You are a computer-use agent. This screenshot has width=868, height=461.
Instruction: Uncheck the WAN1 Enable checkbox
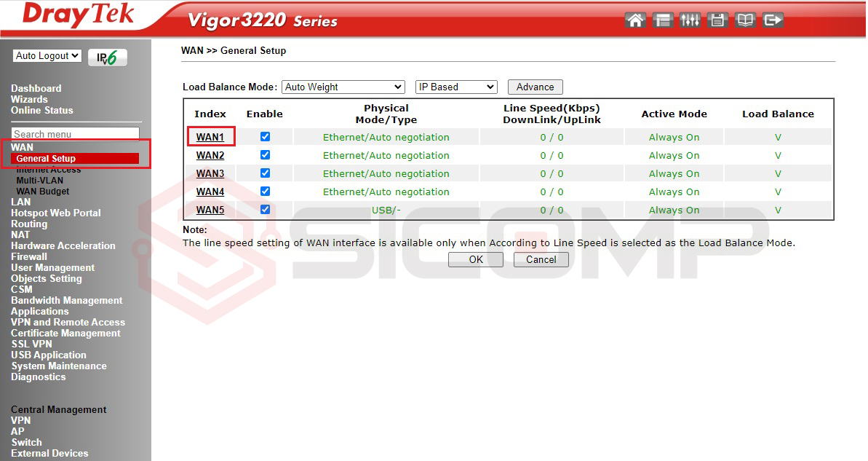(265, 137)
